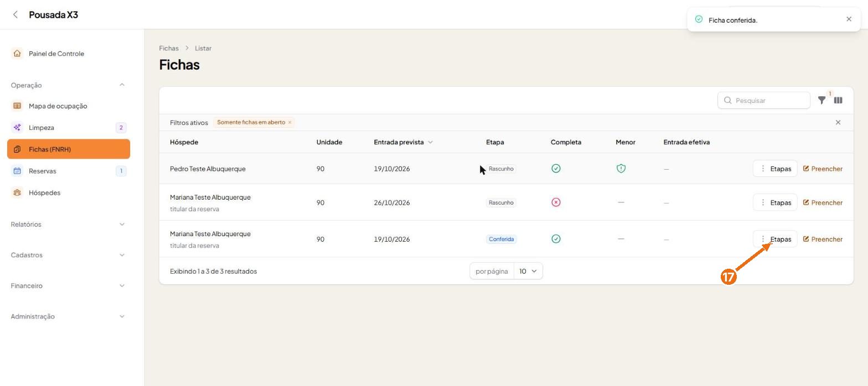
Task: Expand the Financeiro sidebar section
Action: pos(122,286)
